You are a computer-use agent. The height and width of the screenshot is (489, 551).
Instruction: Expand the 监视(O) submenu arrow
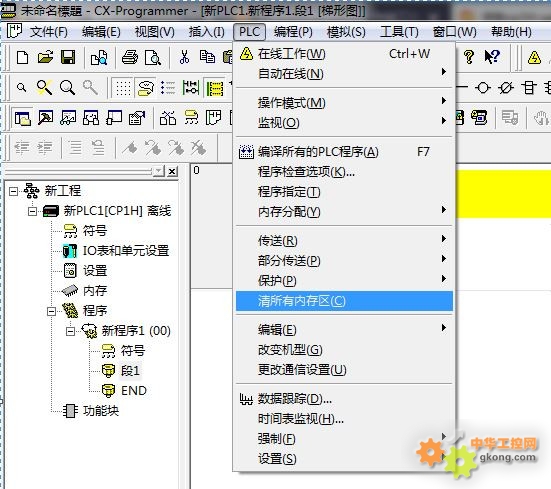pos(444,121)
